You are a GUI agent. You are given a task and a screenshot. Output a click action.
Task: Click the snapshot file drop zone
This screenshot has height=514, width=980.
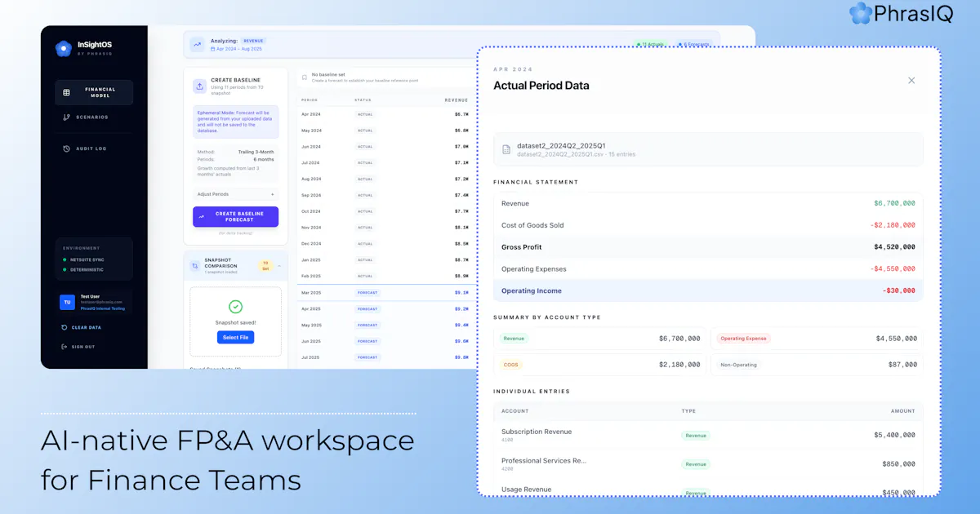(235, 321)
